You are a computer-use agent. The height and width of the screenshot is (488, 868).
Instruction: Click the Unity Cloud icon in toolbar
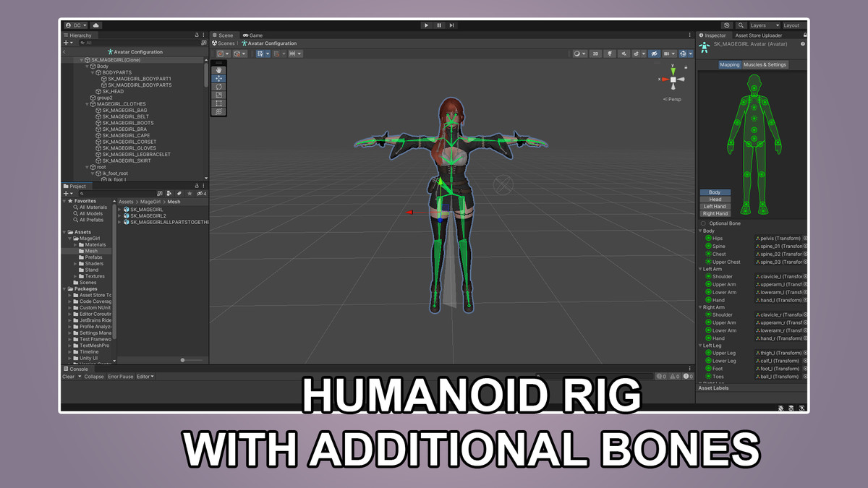pyautogui.click(x=96, y=25)
